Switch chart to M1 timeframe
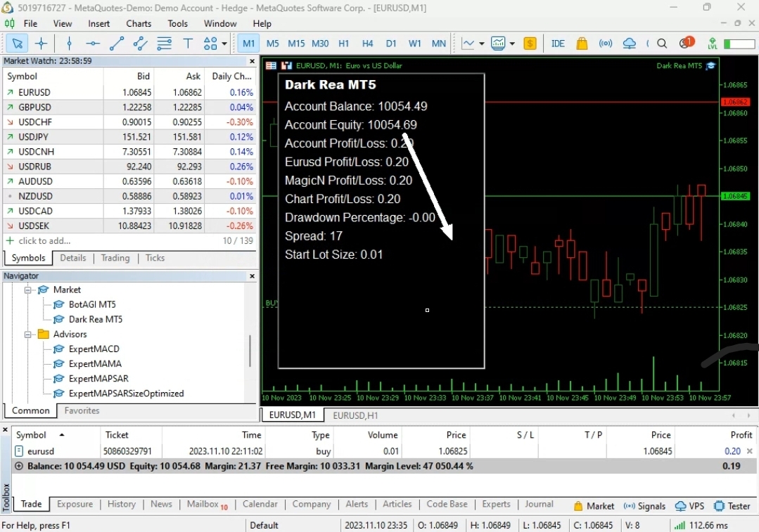 tap(249, 44)
